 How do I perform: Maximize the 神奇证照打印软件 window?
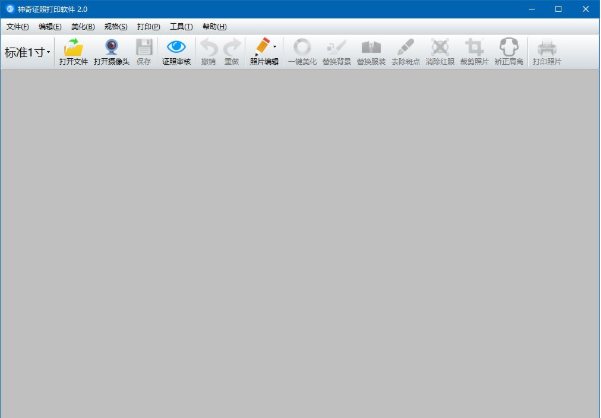(x=558, y=9)
